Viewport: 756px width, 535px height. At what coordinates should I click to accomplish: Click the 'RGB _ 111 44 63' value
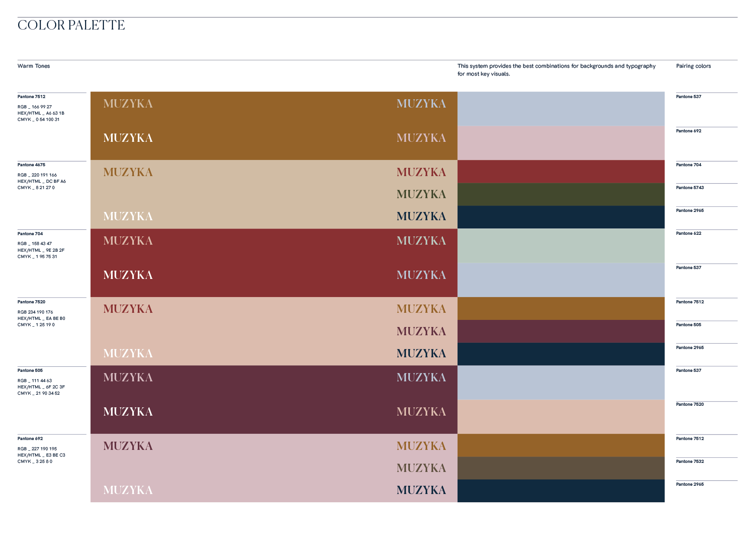[35, 381]
